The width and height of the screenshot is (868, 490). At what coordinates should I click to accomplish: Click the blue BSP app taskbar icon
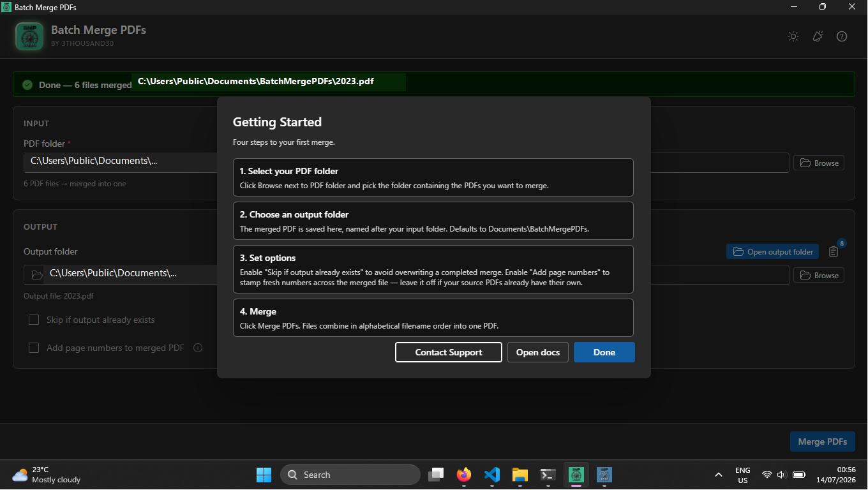click(x=604, y=475)
